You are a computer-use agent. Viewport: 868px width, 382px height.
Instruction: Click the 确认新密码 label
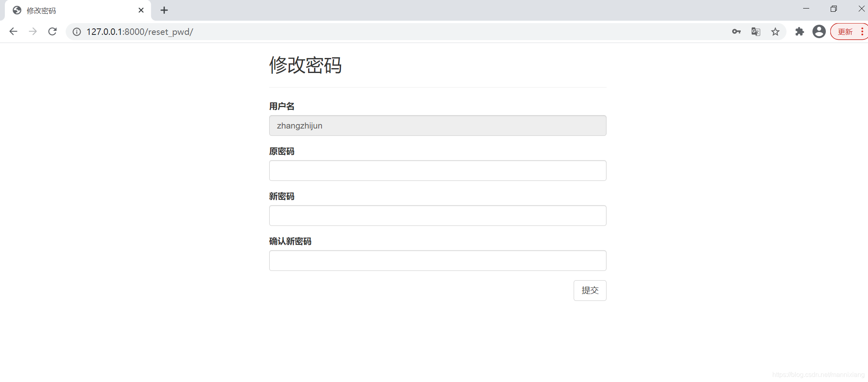[290, 241]
